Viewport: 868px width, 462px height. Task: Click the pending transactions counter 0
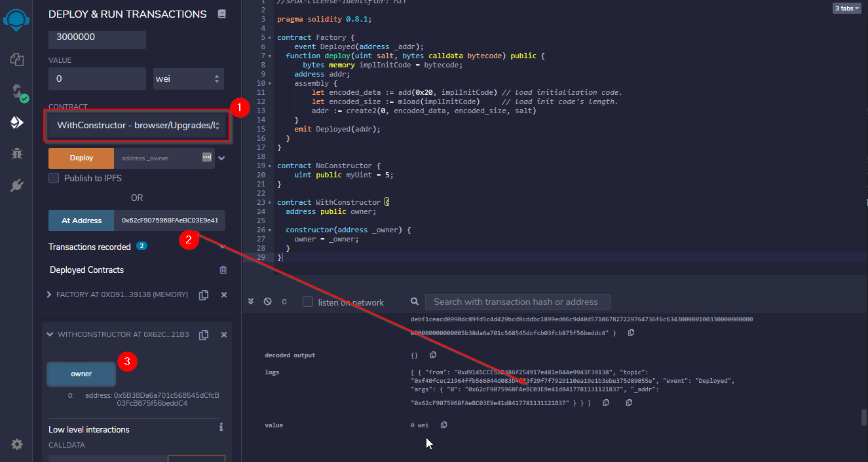coord(284,302)
